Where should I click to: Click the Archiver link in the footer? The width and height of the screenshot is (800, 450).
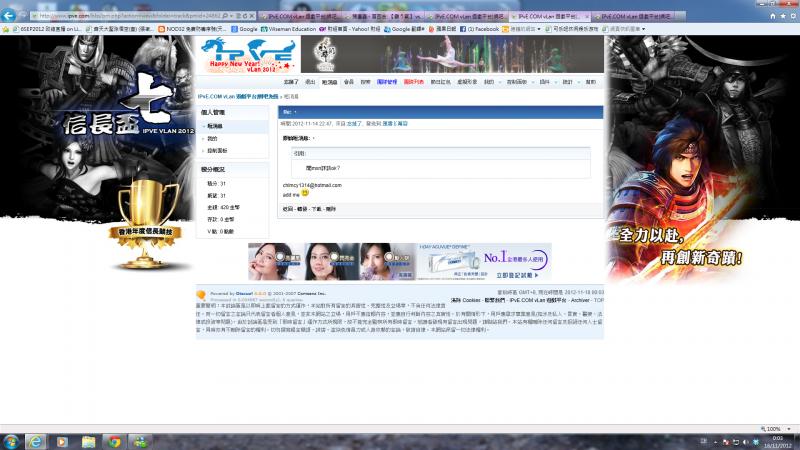pos(580,300)
